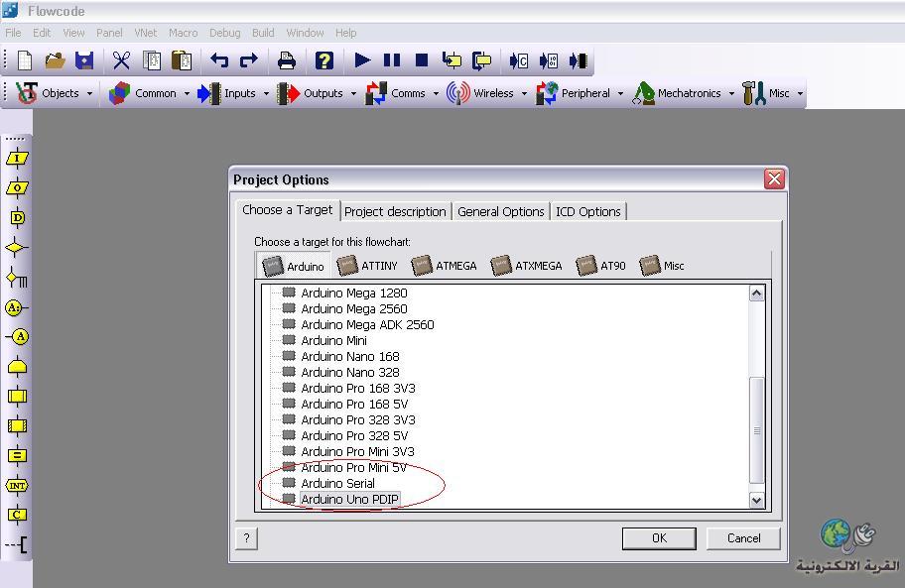Add a Loop icon from the palette
The width and height of the screenshot is (905, 588).
point(17,366)
